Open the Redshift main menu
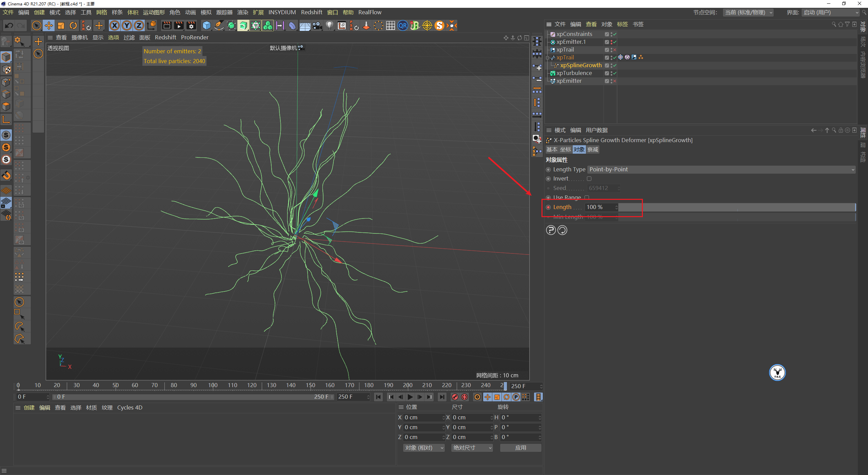868x475 pixels. (x=312, y=12)
